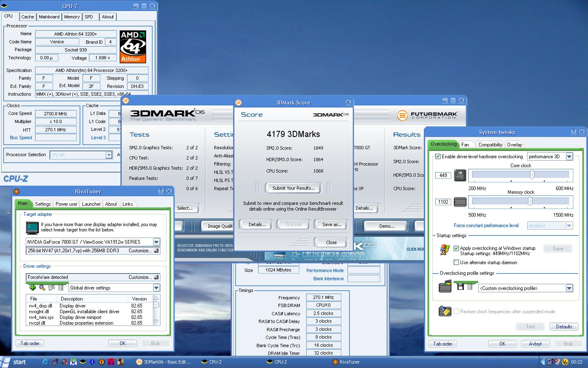
Task: Switch to the Mainboard tab in CPU-Z
Action: [x=49, y=17]
